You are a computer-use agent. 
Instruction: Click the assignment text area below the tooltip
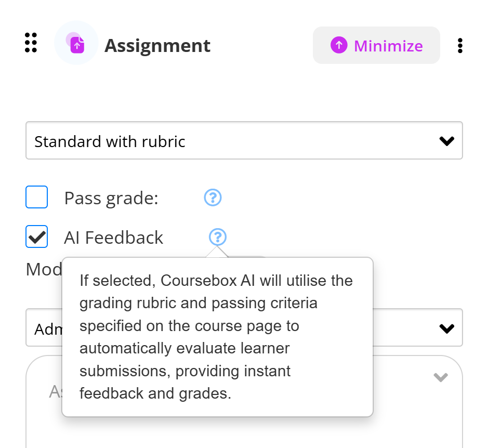pyautogui.click(x=244, y=431)
